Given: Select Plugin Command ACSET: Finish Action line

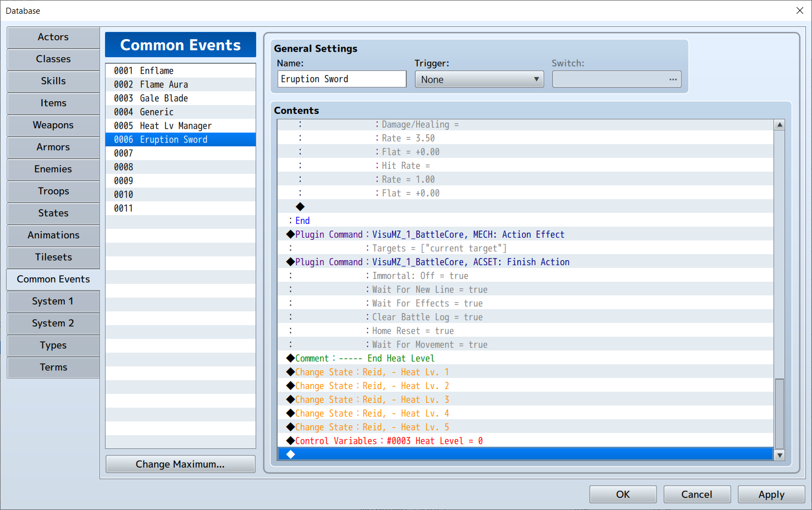Looking at the screenshot, I should point(526,262).
